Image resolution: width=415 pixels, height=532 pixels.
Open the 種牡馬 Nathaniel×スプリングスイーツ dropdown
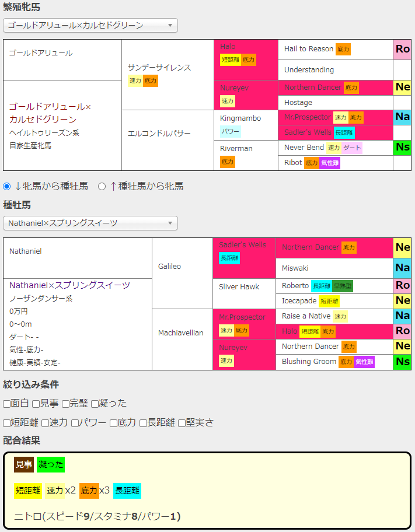pos(90,223)
